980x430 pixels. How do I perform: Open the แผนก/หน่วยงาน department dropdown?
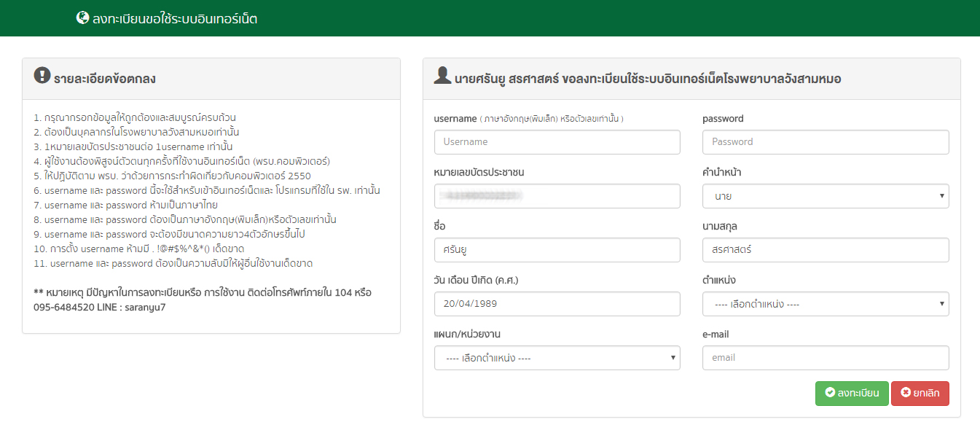tap(557, 358)
